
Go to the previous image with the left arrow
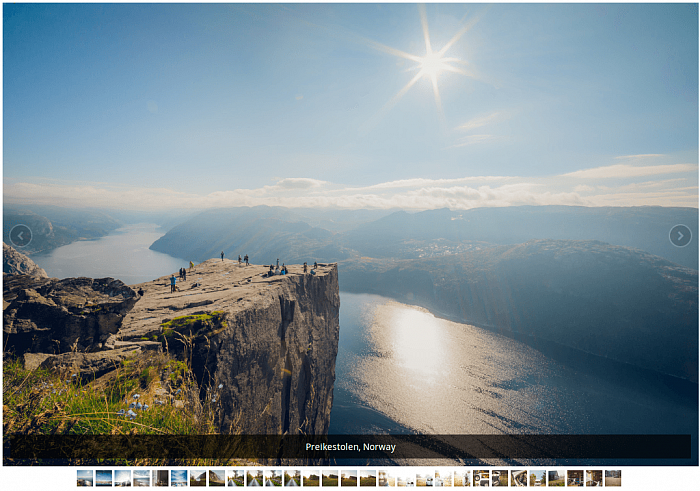(x=21, y=236)
